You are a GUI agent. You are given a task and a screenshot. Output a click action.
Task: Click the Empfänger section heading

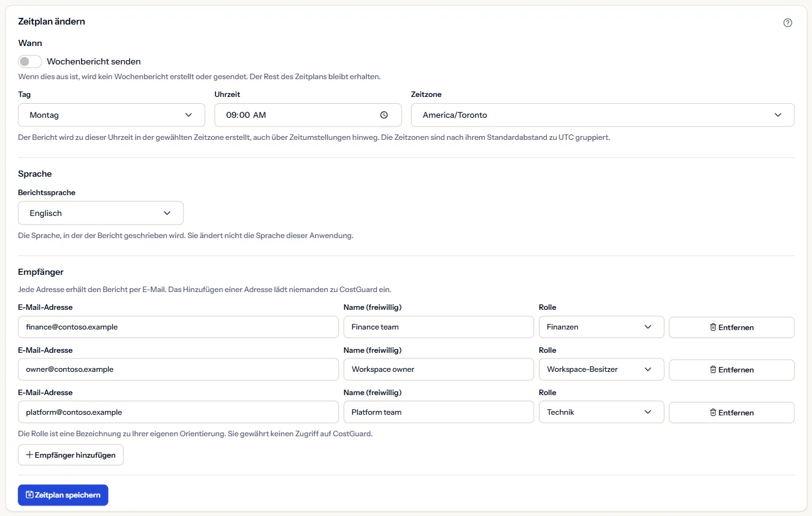coord(41,272)
